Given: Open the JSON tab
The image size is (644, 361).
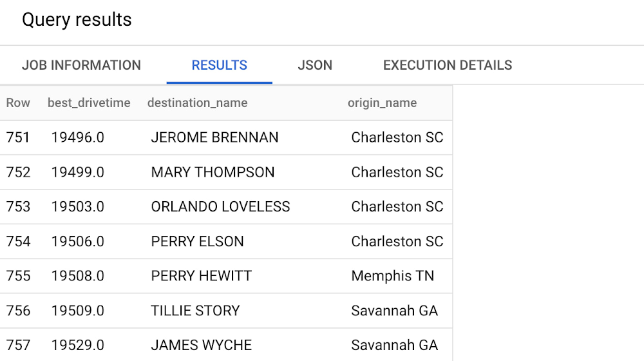Looking at the screenshot, I should point(315,65).
